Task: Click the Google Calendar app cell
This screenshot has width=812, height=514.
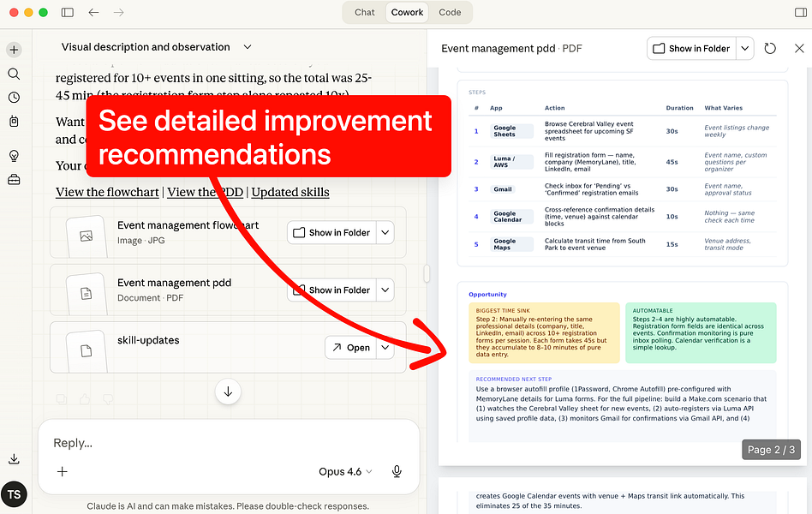Action: 511,217
